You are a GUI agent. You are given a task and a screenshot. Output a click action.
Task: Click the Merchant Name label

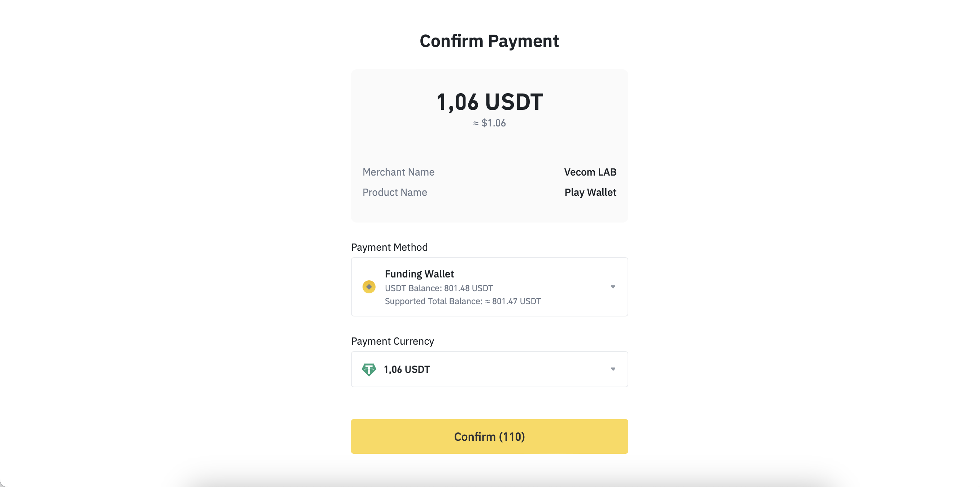pyautogui.click(x=398, y=172)
